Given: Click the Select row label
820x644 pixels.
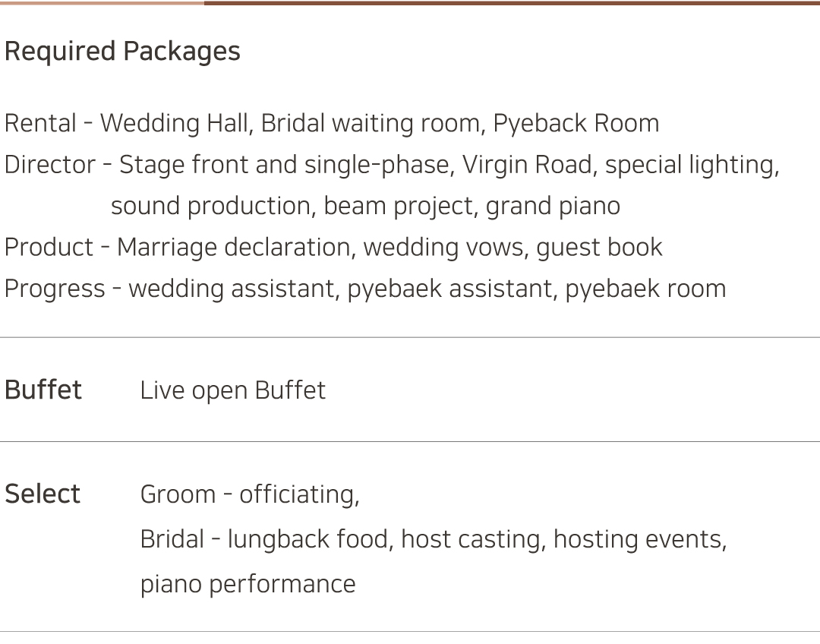Looking at the screenshot, I should pos(43,494).
